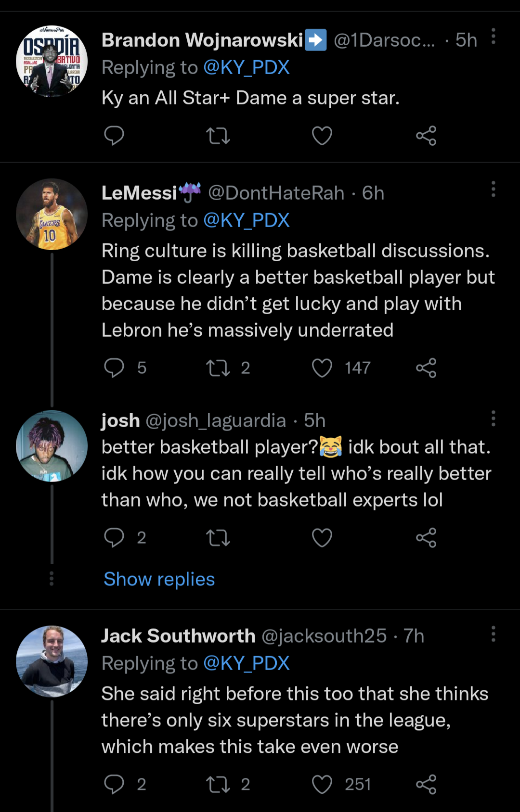The height and width of the screenshot is (812, 520).
Task: Share Jack Southworth's tweet
Action: pos(426,785)
